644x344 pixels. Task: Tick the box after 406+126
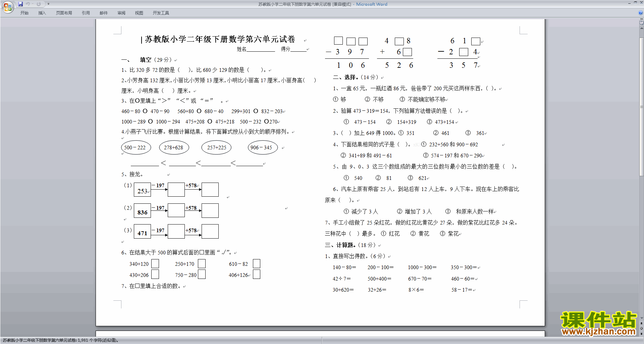(x=257, y=275)
